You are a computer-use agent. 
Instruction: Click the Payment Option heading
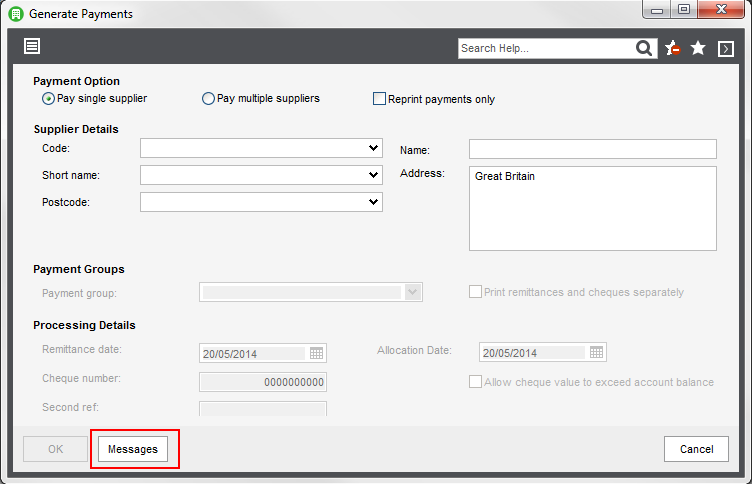[x=76, y=81]
